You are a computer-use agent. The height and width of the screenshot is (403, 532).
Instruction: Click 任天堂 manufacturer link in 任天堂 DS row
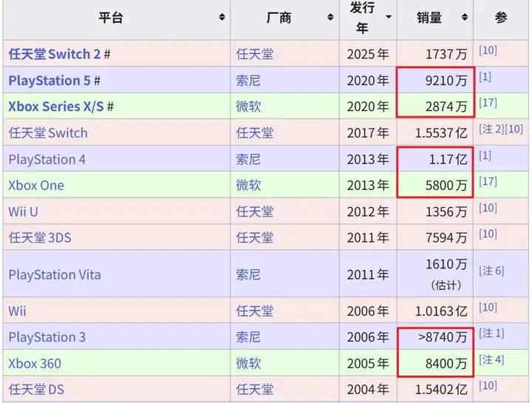pyautogui.click(x=255, y=390)
